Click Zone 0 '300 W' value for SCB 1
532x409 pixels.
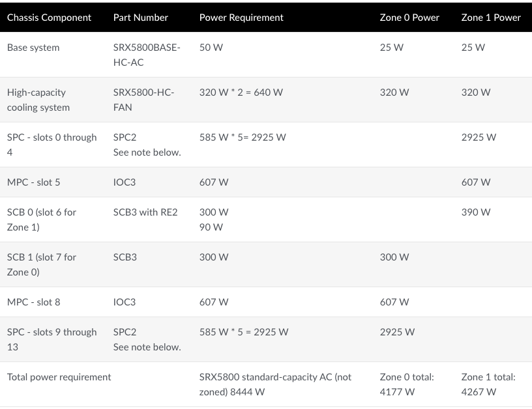(x=394, y=257)
